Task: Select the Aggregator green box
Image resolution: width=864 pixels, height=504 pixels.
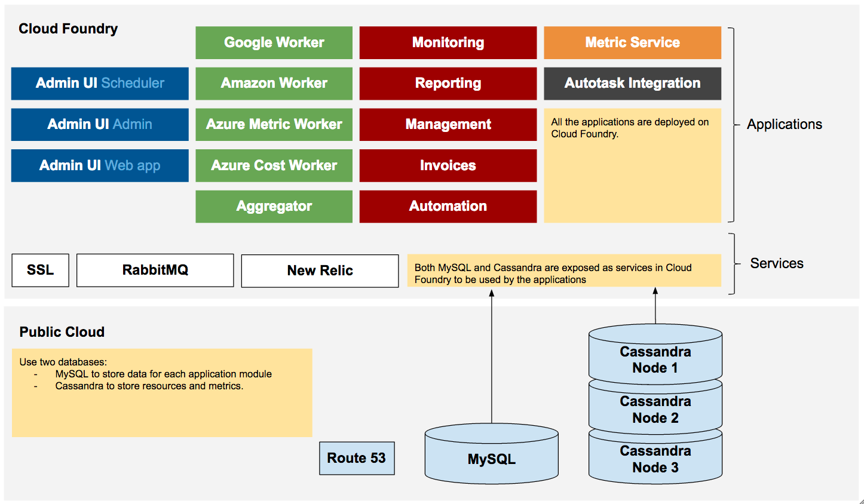Action: click(x=274, y=207)
